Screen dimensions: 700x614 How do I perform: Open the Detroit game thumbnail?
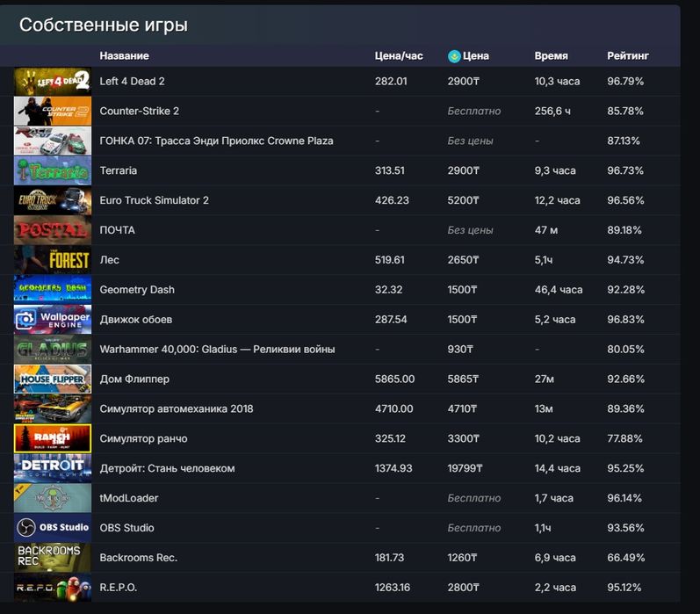click(53, 468)
